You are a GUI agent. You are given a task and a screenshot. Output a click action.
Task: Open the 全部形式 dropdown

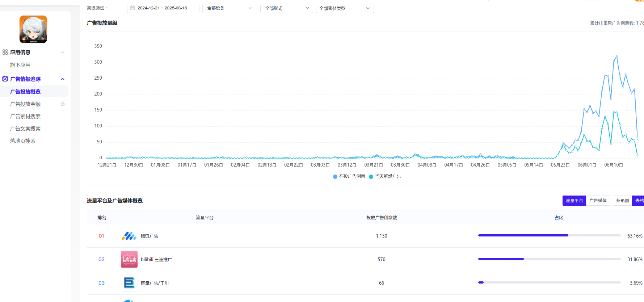[x=287, y=8]
